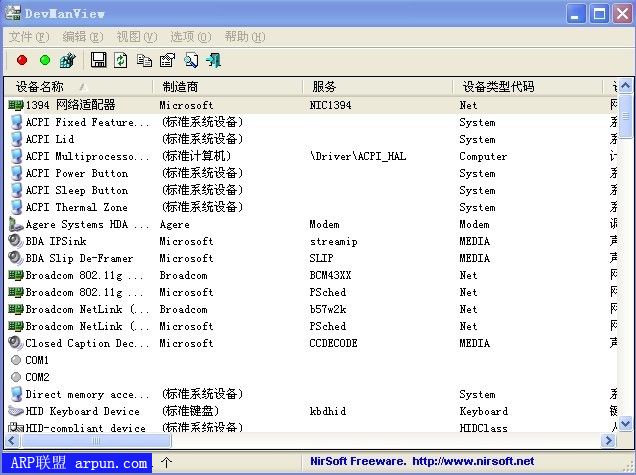Click the vertical scrollbar down arrow
The width and height of the screenshot is (636, 475).
point(627,425)
